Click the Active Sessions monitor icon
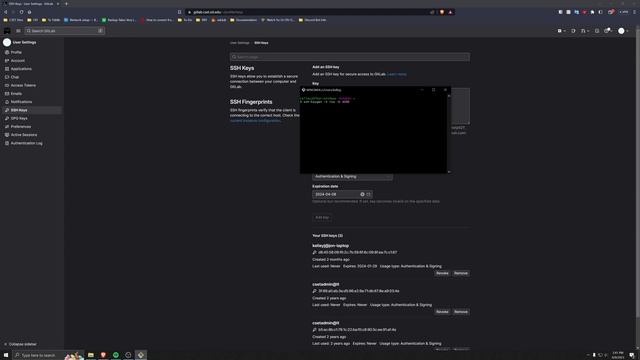Viewport: 640px width, 360px height. pyautogui.click(x=7, y=135)
